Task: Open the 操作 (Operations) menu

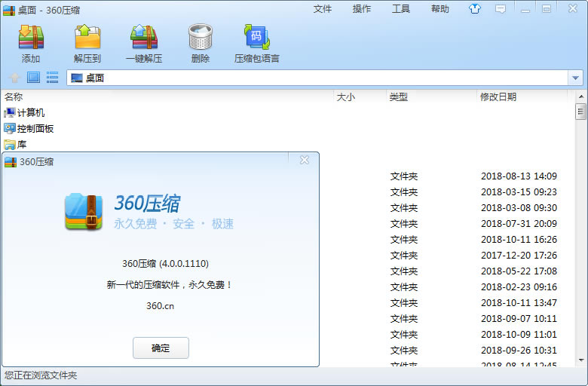Action: tap(362, 9)
